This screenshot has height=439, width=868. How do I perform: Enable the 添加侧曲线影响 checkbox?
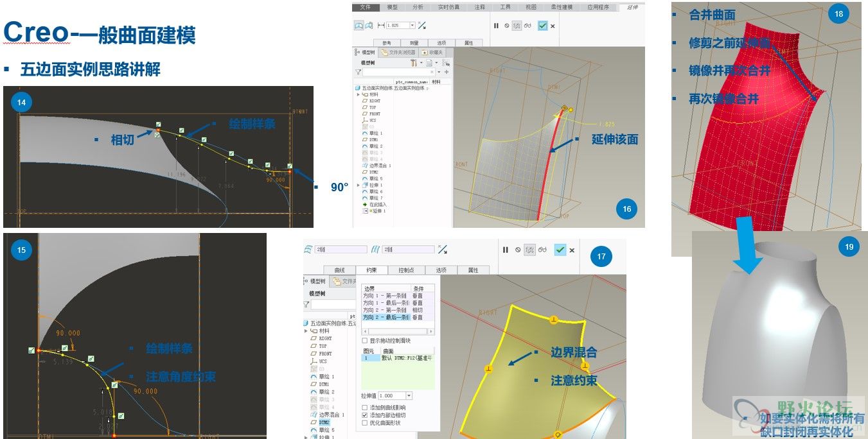pos(365,408)
